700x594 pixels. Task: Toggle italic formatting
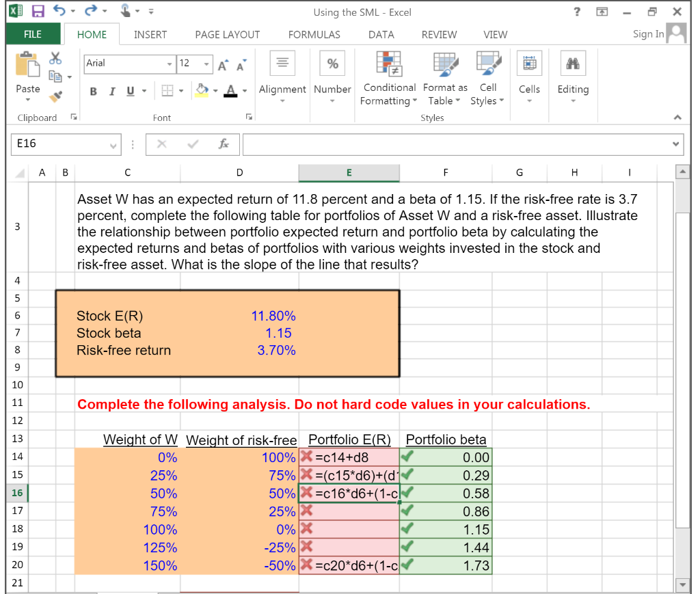pyautogui.click(x=111, y=91)
